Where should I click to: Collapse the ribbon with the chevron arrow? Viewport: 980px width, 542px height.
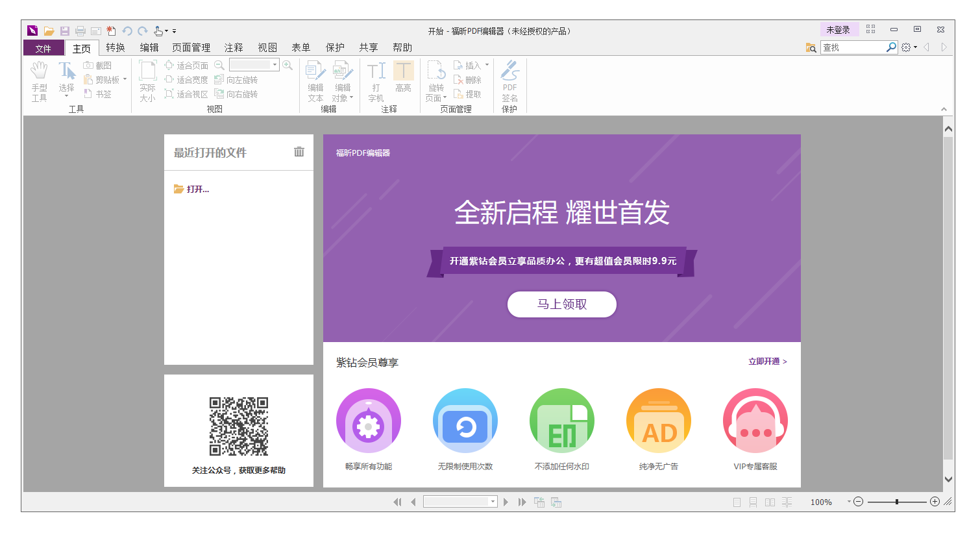click(944, 109)
